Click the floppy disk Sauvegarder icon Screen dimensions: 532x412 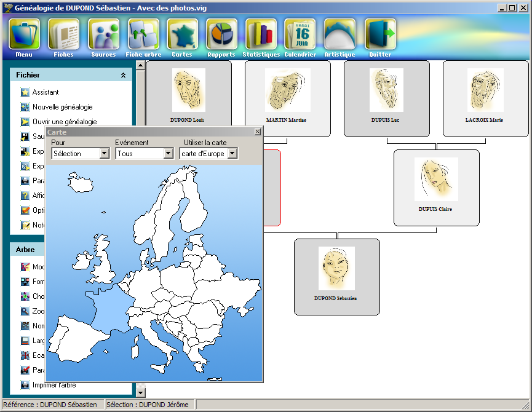(x=25, y=137)
